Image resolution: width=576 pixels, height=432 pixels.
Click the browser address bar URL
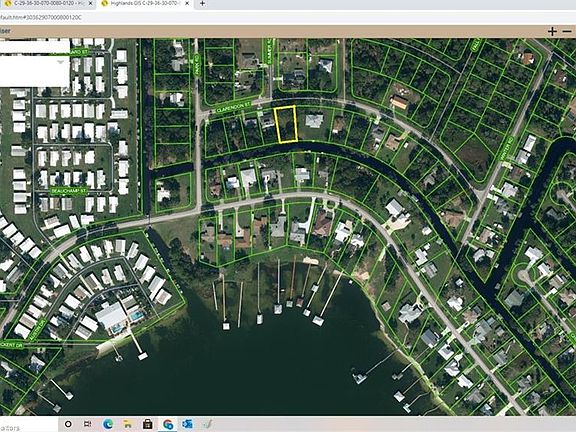point(40,17)
